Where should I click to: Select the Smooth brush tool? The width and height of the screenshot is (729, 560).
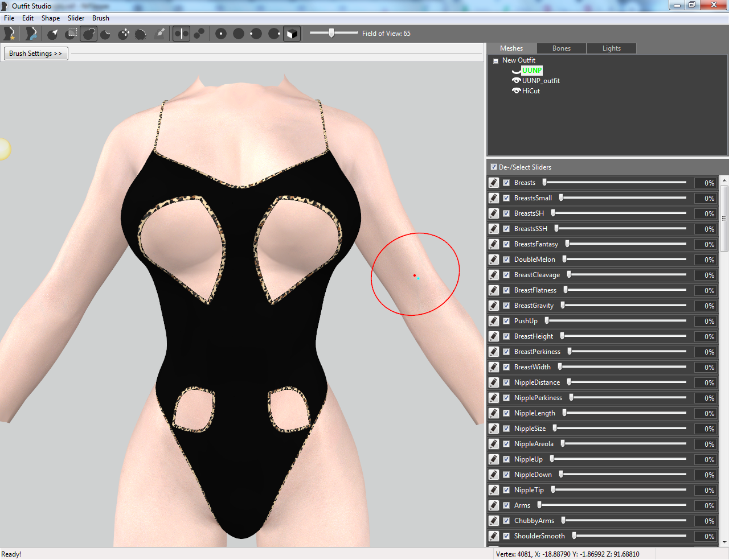(141, 34)
